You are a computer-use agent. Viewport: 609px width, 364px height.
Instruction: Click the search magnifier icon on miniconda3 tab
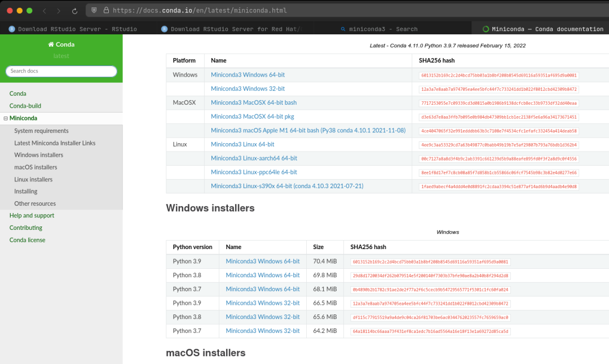pyautogui.click(x=343, y=29)
